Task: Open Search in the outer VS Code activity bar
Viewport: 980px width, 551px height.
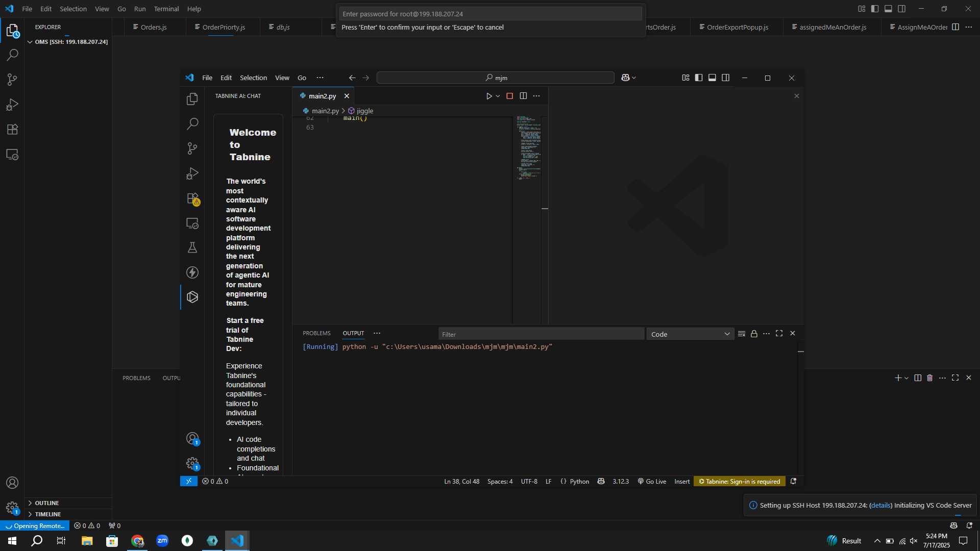Action: pyautogui.click(x=12, y=55)
